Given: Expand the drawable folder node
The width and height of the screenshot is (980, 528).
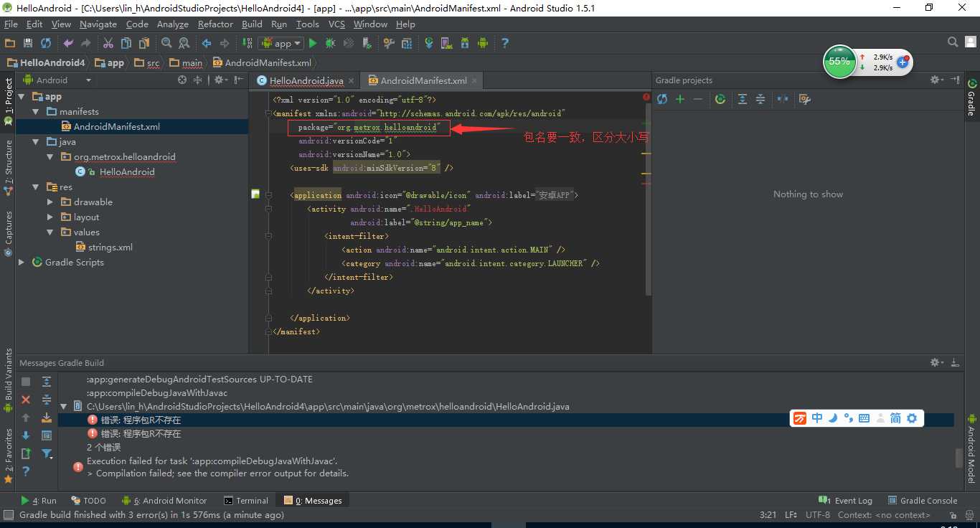Looking at the screenshot, I should pos(50,202).
